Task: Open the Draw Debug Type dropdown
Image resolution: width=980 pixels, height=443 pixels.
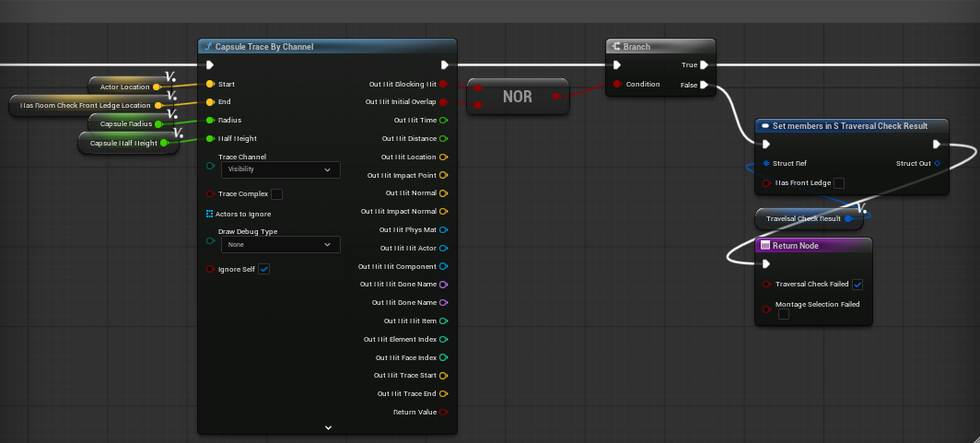Action: tap(281, 245)
